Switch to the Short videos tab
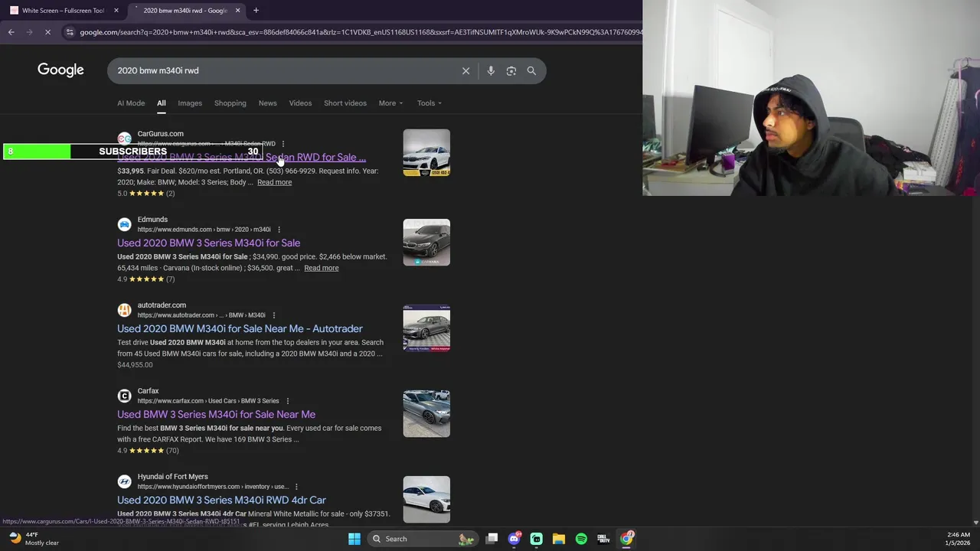The image size is (980, 551). coord(345,103)
